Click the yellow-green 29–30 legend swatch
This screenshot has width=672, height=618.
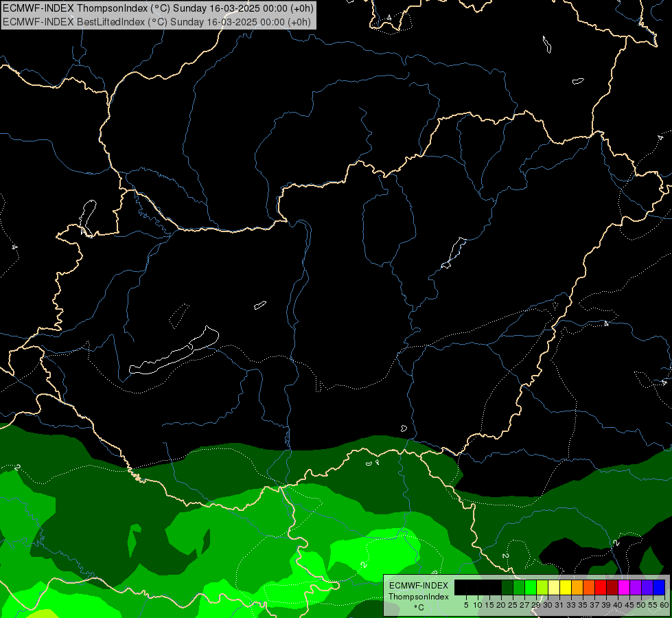point(542,588)
